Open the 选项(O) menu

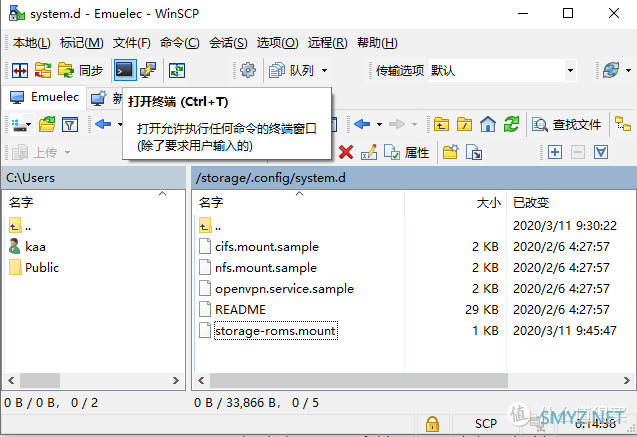pos(277,43)
